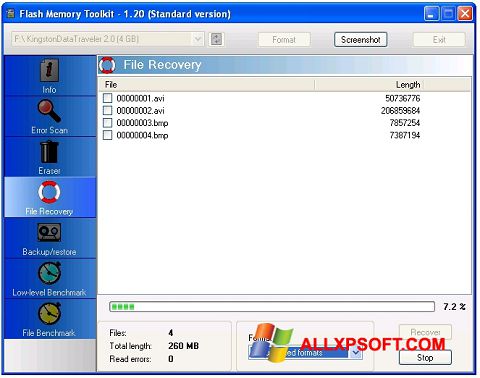Click the Screenshot button
The width and height of the screenshot is (480, 378).
pos(361,40)
